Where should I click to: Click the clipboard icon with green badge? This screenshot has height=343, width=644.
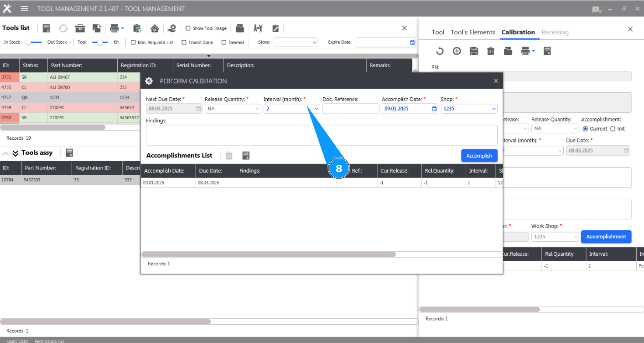tap(137, 28)
